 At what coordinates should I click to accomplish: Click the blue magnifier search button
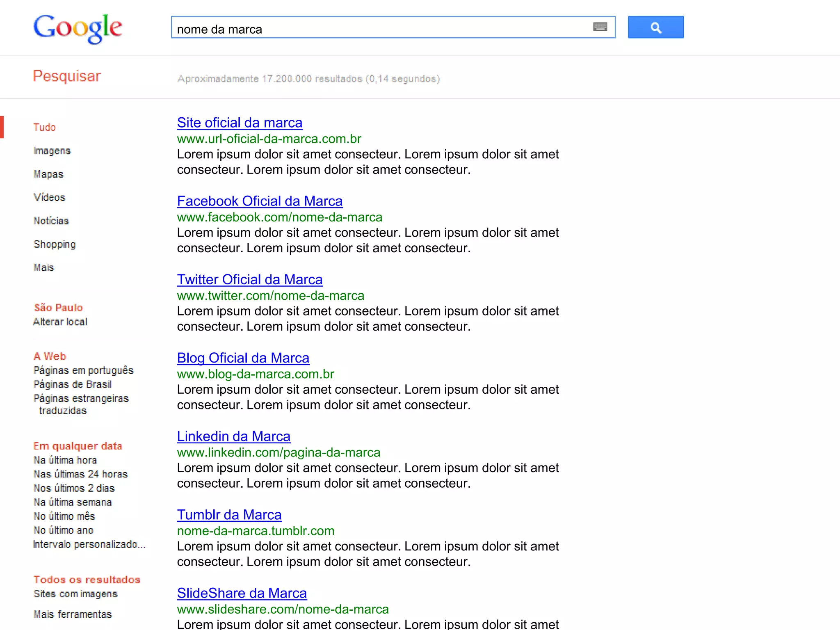pos(655,27)
